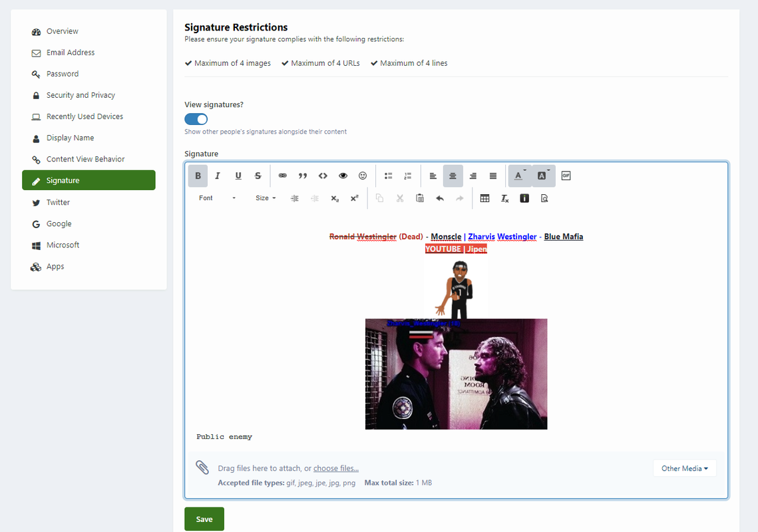Expand the Other Media dropdown
Viewport: 758px width, 532px height.
click(685, 468)
